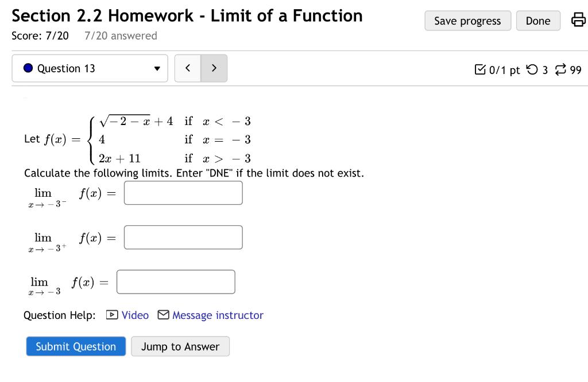The image size is (588, 382).
Task: Click the right-hand limit answer box
Action: click(x=183, y=237)
